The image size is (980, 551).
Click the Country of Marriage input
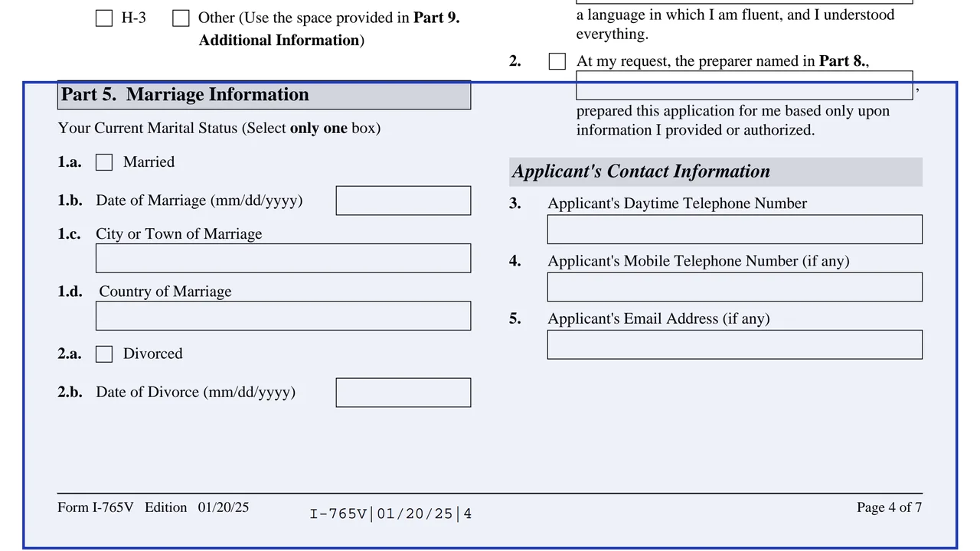[283, 315]
